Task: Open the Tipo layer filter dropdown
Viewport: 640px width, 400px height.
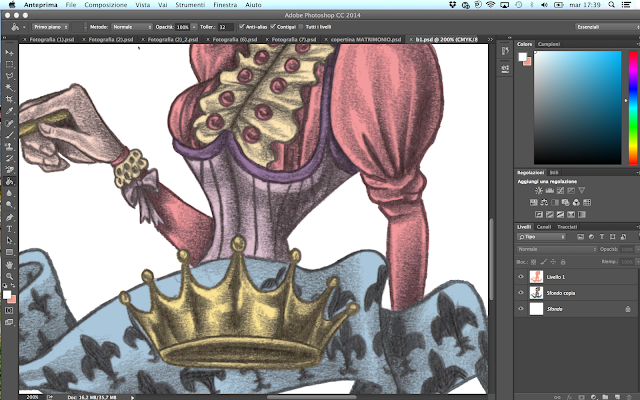Action: [541, 237]
